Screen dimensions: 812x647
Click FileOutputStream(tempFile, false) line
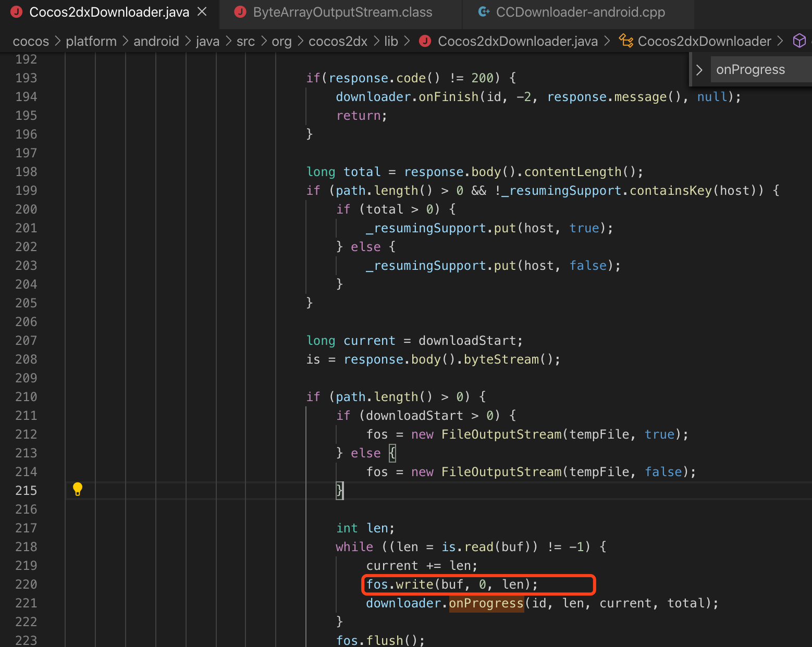531,472
